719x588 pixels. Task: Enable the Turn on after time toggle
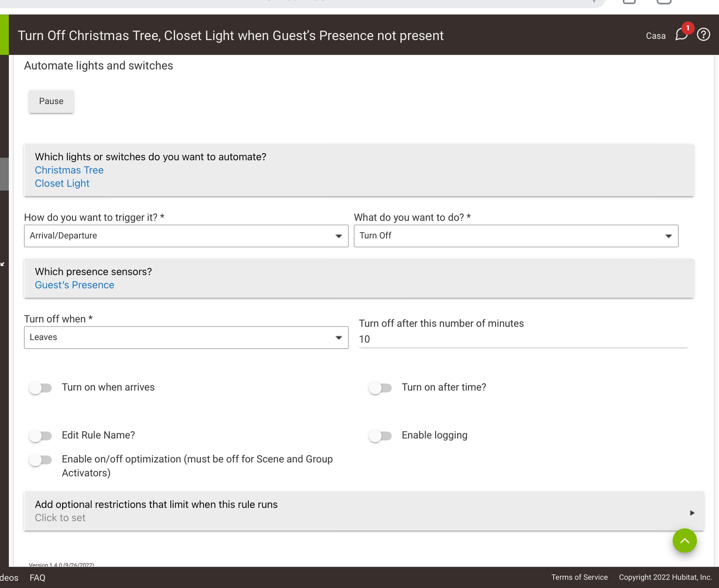coord(381,388)
